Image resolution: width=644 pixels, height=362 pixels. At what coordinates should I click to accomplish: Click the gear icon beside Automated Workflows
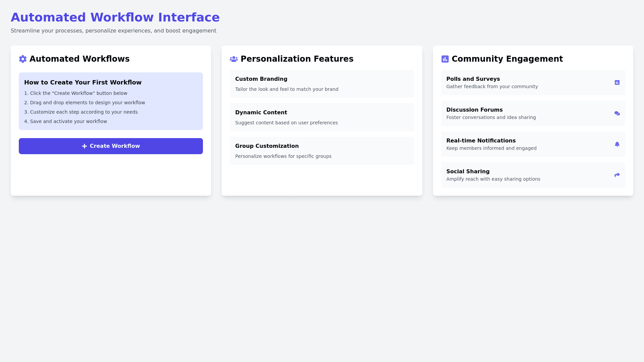(23, 59)
